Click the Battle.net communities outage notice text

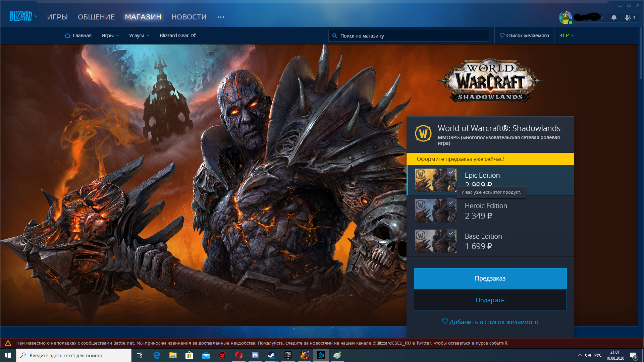pos(262,343)
